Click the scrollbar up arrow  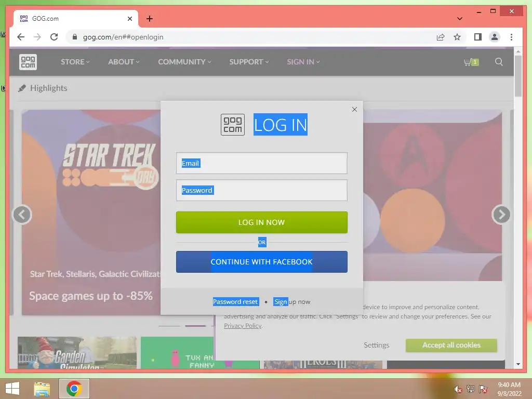[x=518, y=51]
